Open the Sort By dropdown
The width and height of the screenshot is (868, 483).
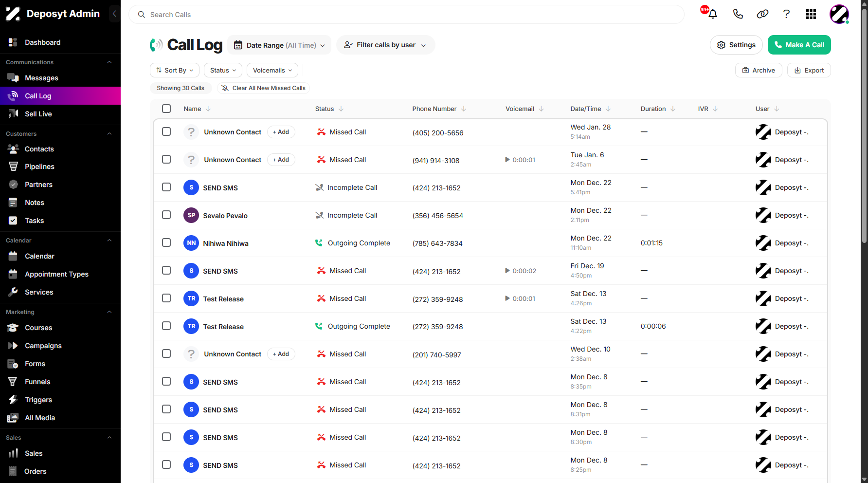point(175,70)
